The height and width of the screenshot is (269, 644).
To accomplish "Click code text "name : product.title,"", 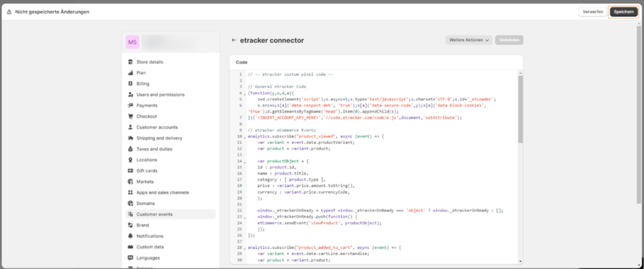I will 283,173.
